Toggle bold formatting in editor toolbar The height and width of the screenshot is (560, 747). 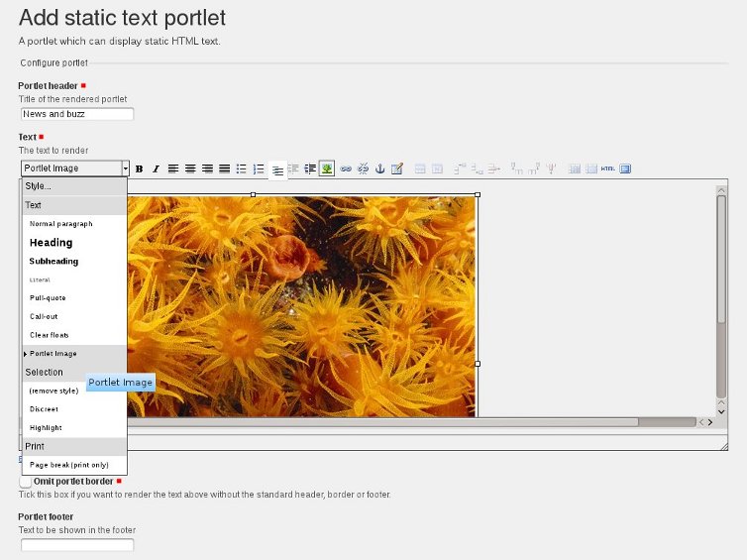pos(140,169)
